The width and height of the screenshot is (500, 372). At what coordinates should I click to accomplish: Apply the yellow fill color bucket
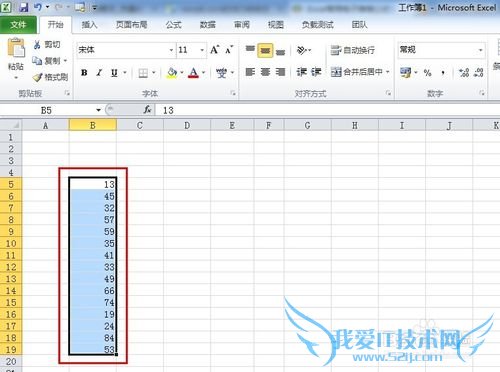click(x=172, y=72)
